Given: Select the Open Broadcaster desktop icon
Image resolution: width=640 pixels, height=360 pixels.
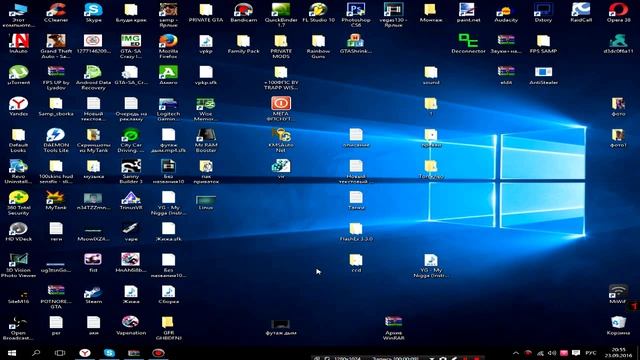Looking at the screenshot, I should click(18, 328).
